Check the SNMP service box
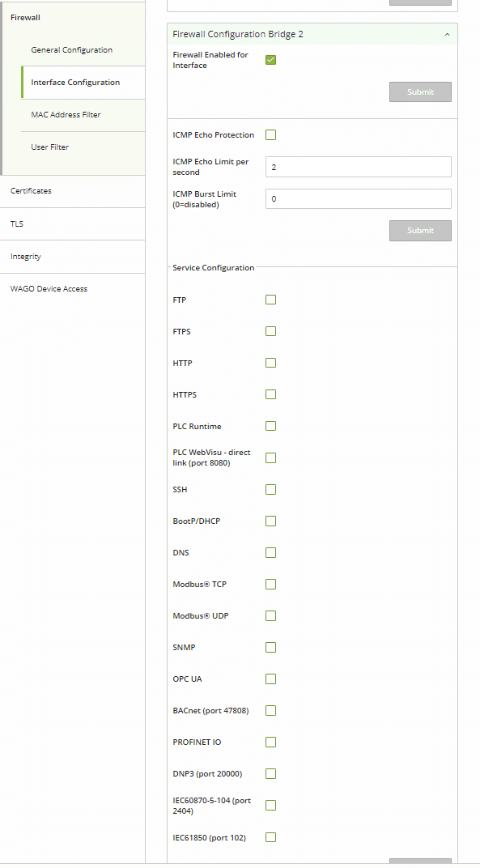 click(x=270, y=647)
